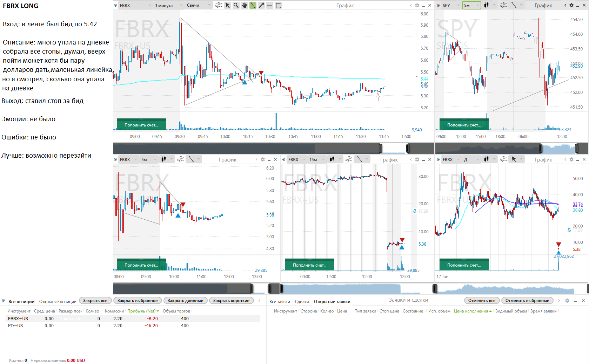Switch to 'Сделки' tab
This screenshot has width=589, height=364.
(x=302, y=302)
